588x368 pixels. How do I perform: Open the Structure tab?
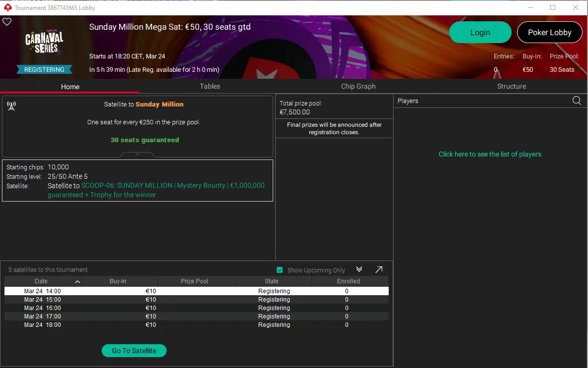click(x=512, y=86)
